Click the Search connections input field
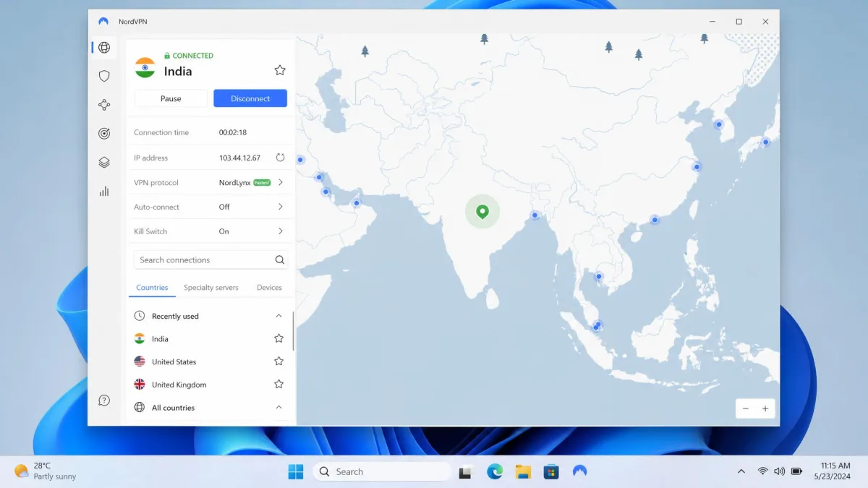Image resolution: width=868 pixels, height=488 pixels. point(210,260)
